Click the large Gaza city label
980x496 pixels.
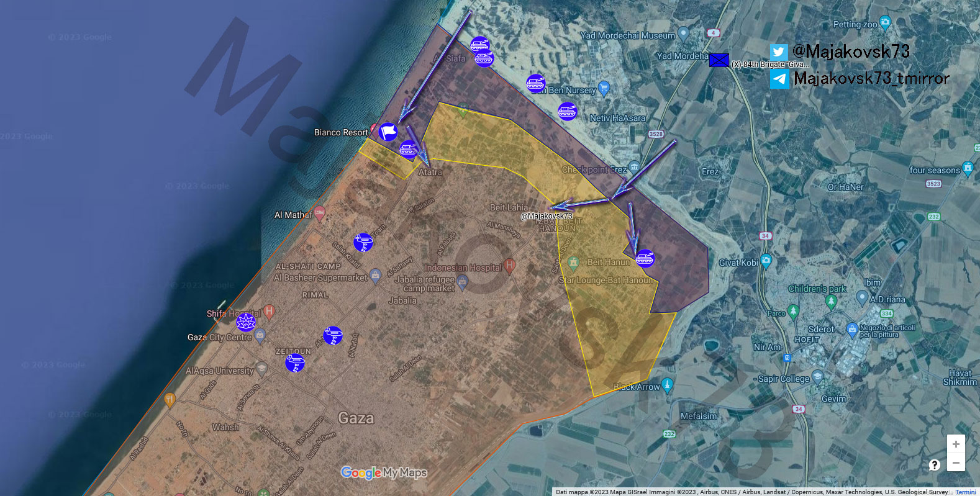[x=356, y=418]
